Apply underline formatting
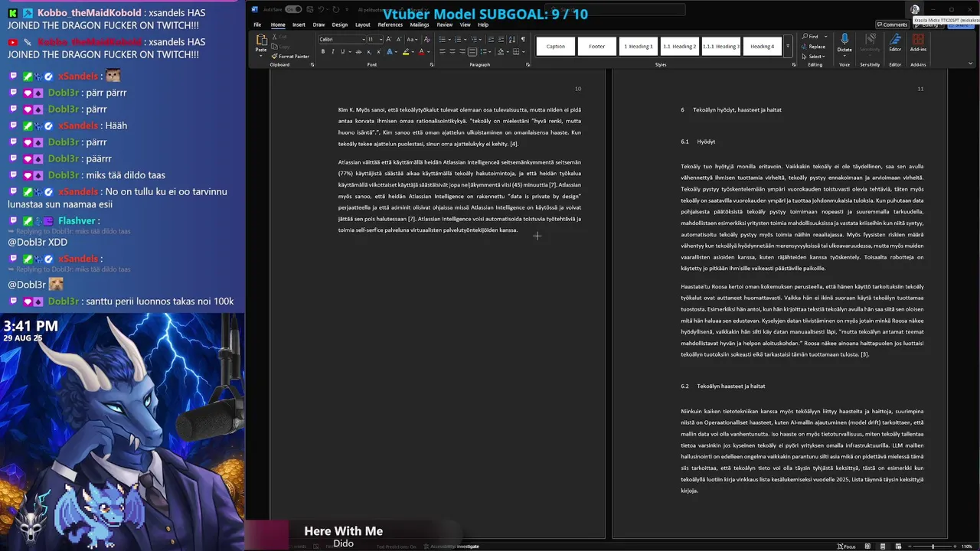Image resolution: width=980 pixels, height=551 pixels. (343, 52)
